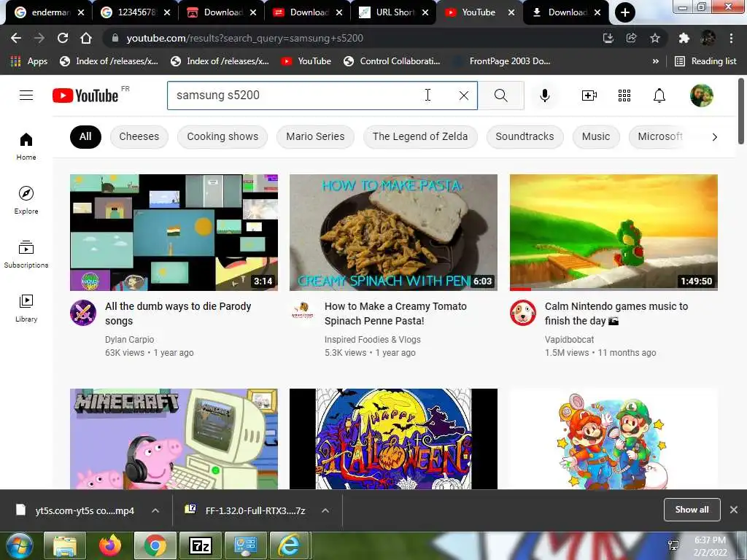Click the browser home button
747x560 pixels.
click(86, 38)
